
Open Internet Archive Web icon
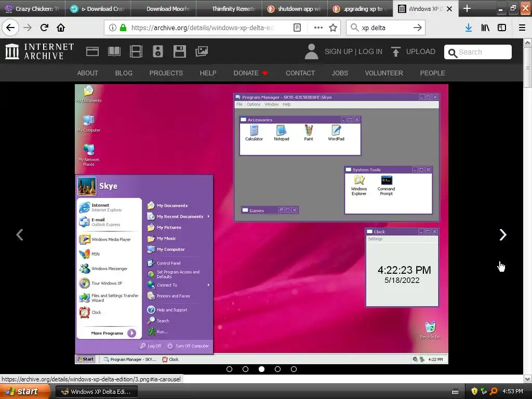coord(92,51)
